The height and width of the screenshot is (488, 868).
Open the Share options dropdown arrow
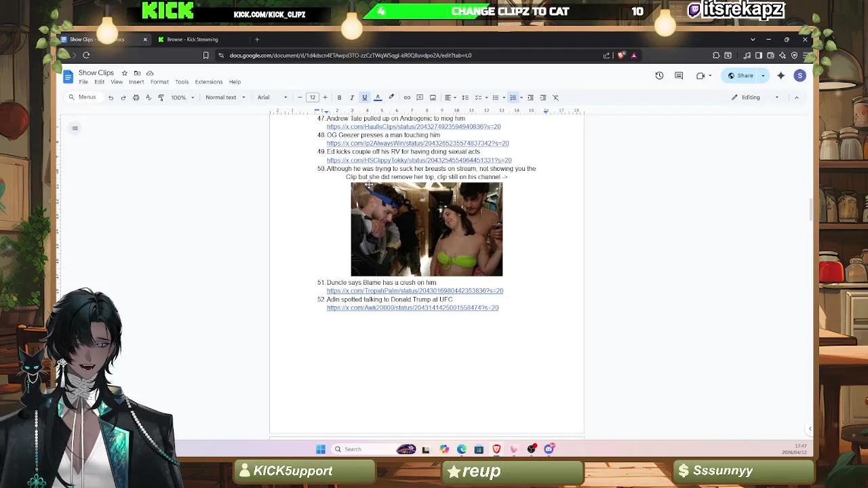(763, 76)
